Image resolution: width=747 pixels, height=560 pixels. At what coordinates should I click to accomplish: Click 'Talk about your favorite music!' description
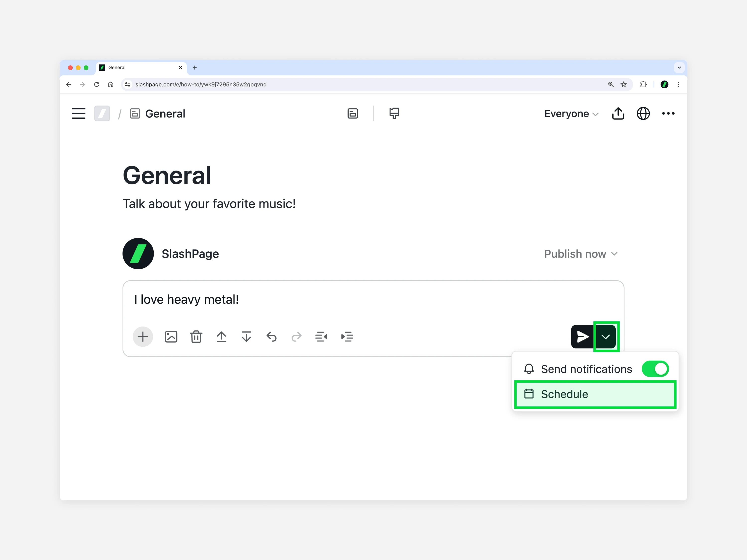point(209,204)
